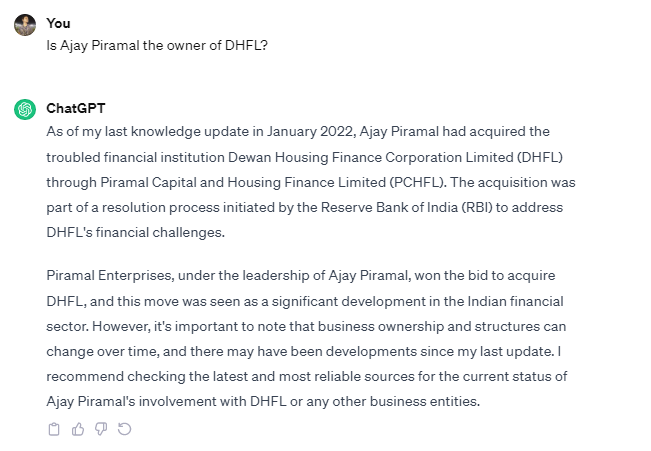Click "Piramal Enterprises" starting the second paragraph
651x451 pixels.
[108, 275]
